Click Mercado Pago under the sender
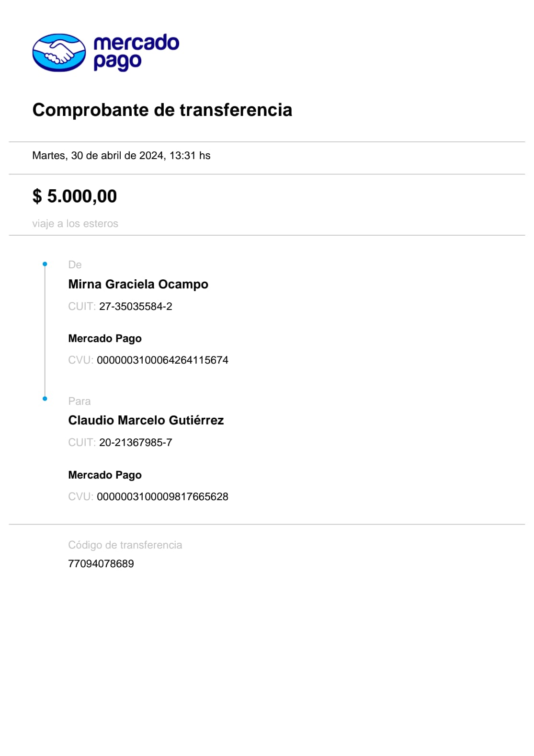Image resolution: width=534 pixels, height=756 pixels. pos(105,339)
